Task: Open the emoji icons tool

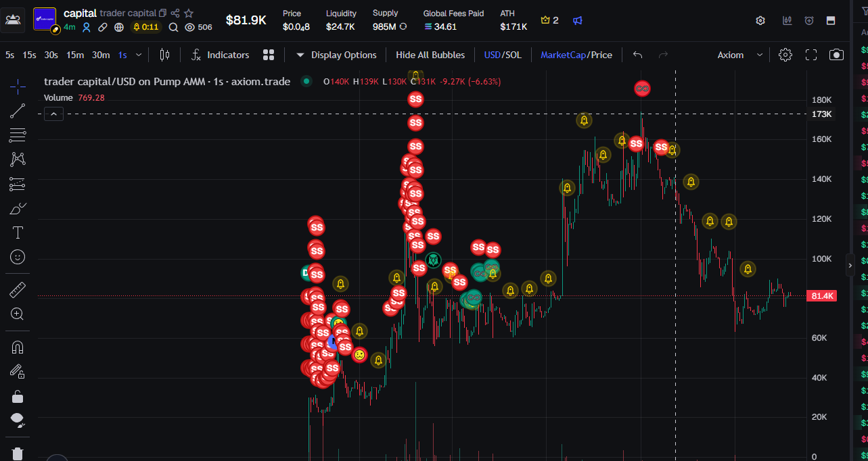Action: pyautogui.click(x=18, y=257)
